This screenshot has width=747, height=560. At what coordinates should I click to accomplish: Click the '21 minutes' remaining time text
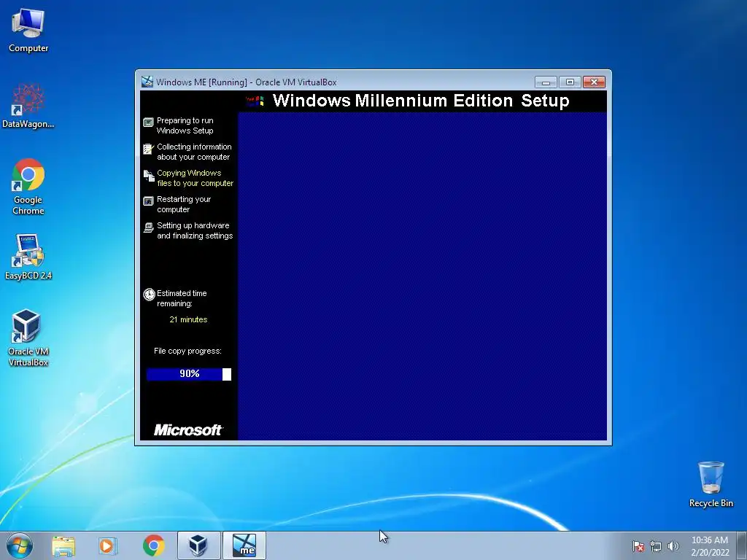pyautogui.click(x=188, y=319)
